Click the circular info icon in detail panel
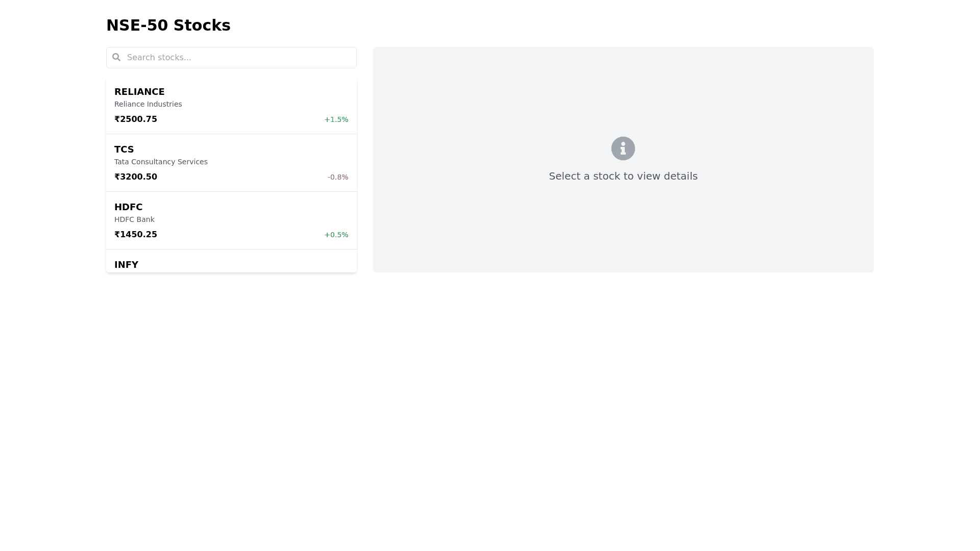Image resolution: width=980 pixels, height=551 pixels. (623, 148)
